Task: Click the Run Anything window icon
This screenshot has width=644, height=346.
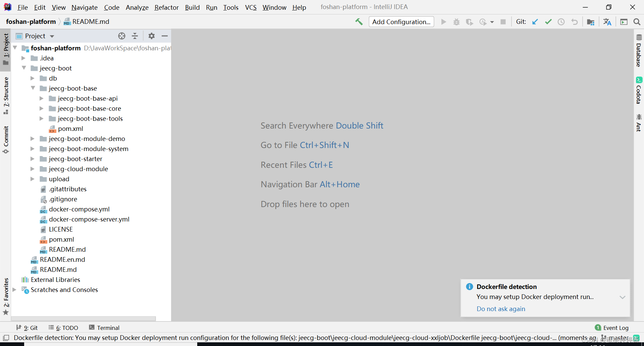Action: [624, 22]
